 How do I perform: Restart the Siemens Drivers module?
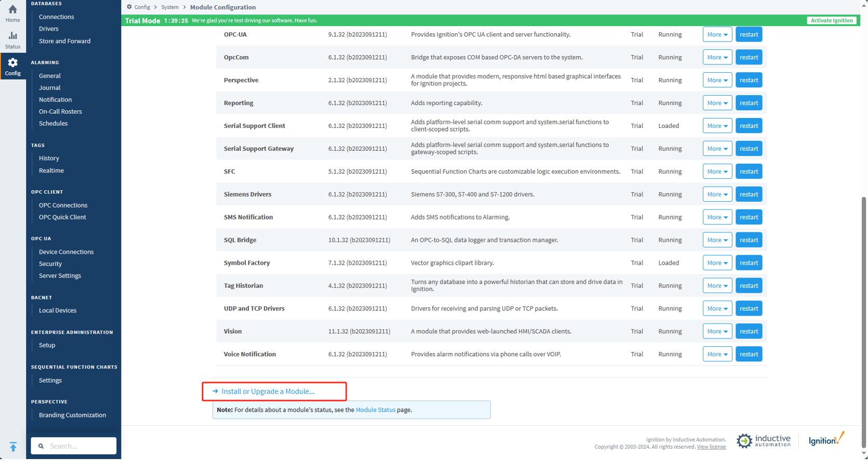point(749,194)
